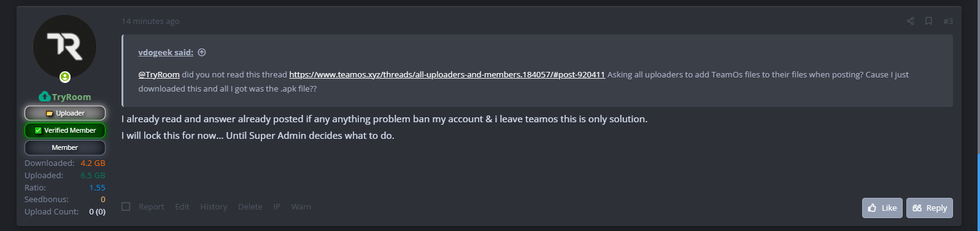Open the TryRoom avatar image

[64, 47]
